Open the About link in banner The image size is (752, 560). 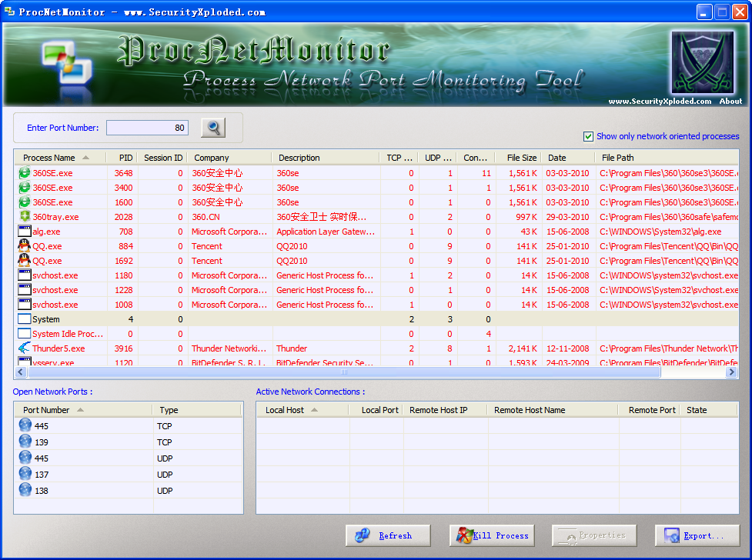point(730,101)
